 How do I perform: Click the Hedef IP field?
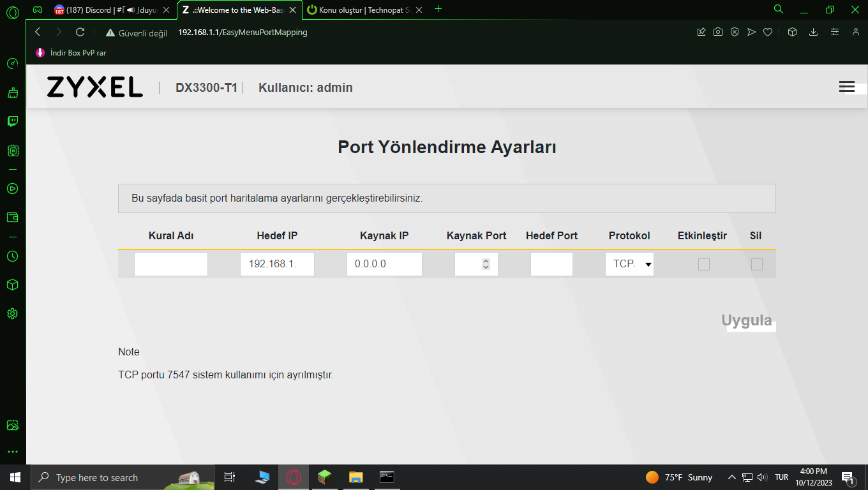pos(277,264)
